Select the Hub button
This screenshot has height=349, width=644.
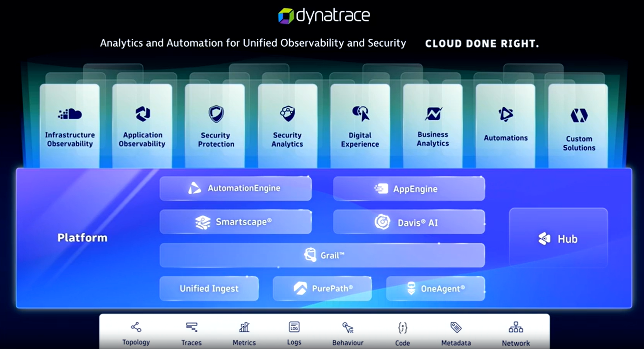coord(558,238)
